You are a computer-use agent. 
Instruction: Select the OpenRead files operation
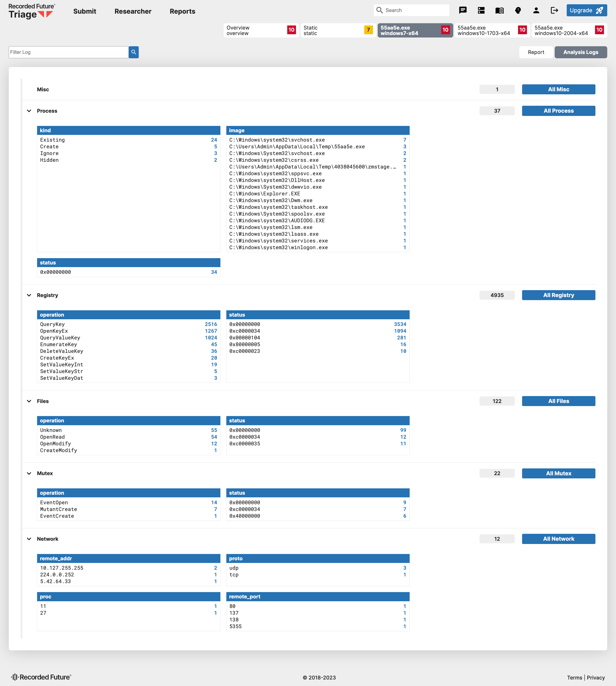click(129, 437)
